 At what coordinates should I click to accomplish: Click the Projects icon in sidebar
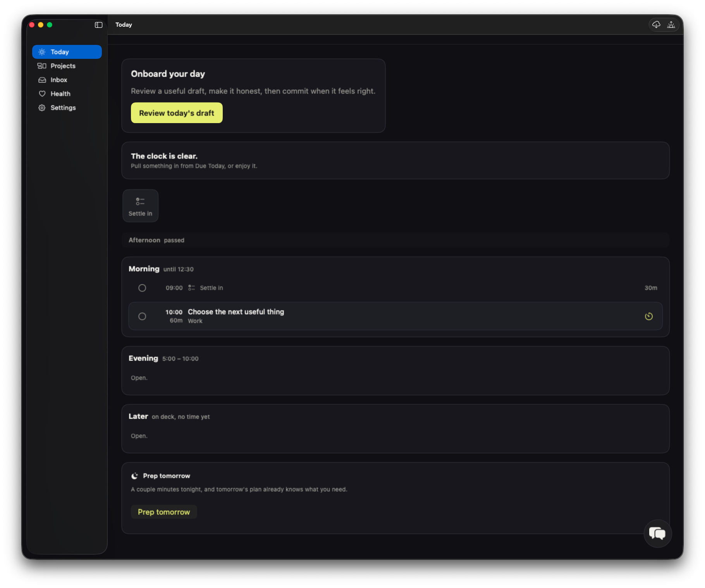coord(42,66)
